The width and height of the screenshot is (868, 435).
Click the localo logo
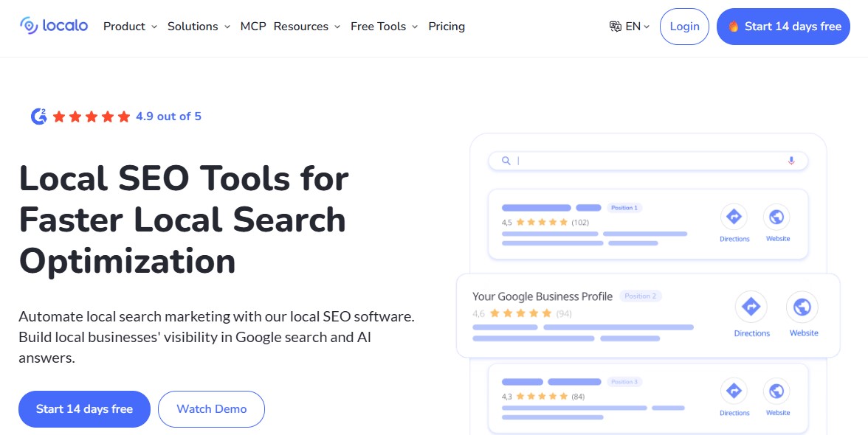coord(54,25)
